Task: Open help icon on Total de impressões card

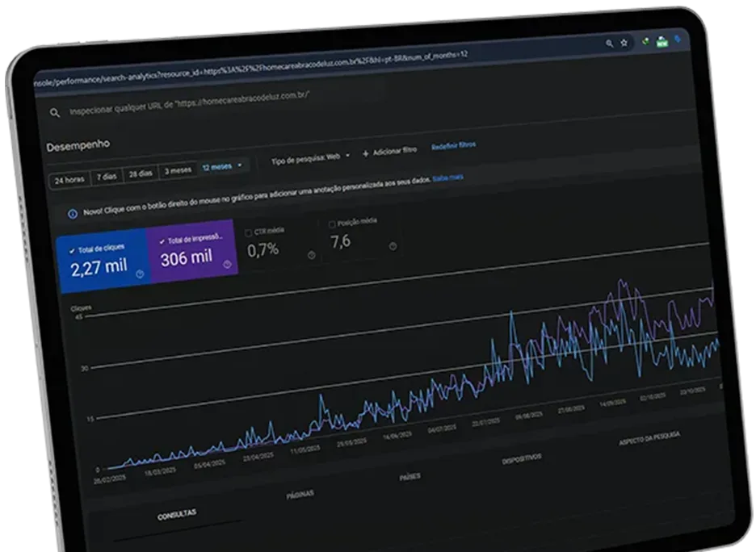Action: 228,264
